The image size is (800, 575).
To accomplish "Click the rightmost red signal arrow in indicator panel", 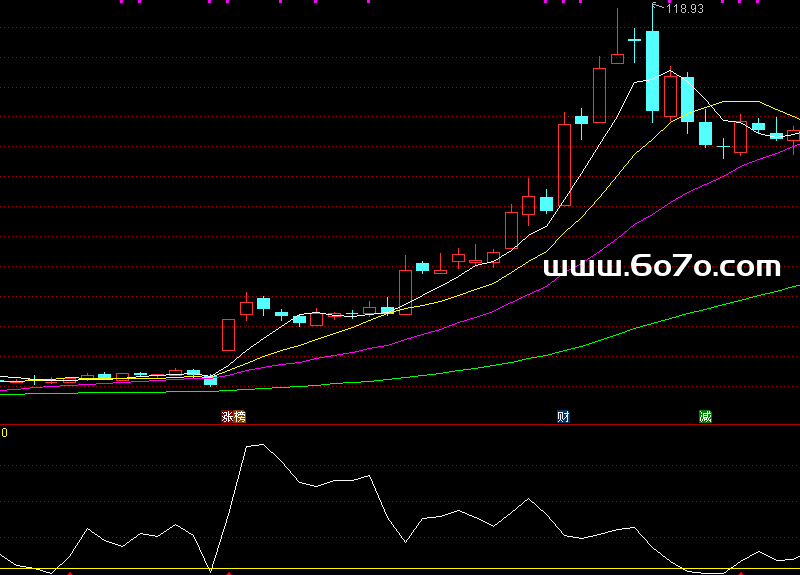I will click(x=740, y=573).
